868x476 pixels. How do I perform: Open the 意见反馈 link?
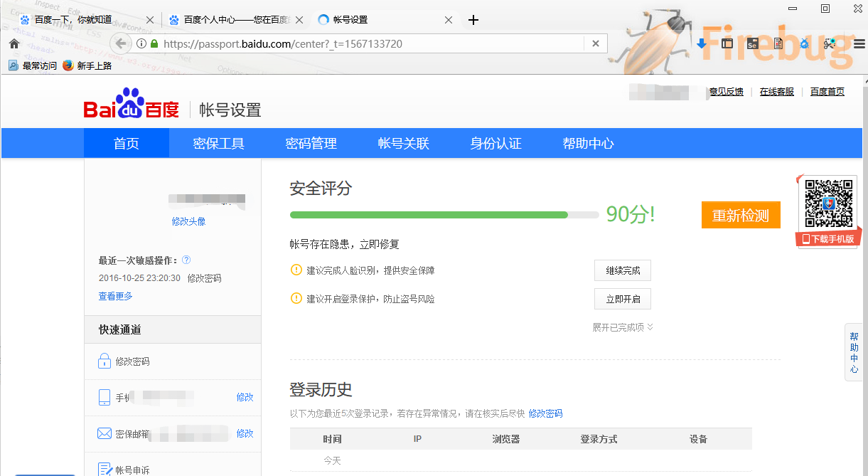(x=725, y=91)
